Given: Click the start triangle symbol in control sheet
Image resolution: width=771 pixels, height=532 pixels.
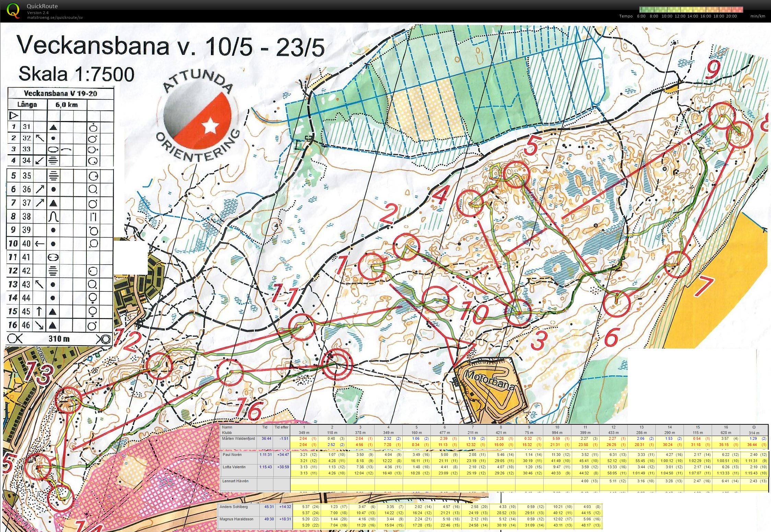Looking at the screenshot, I should click(14, 116).
